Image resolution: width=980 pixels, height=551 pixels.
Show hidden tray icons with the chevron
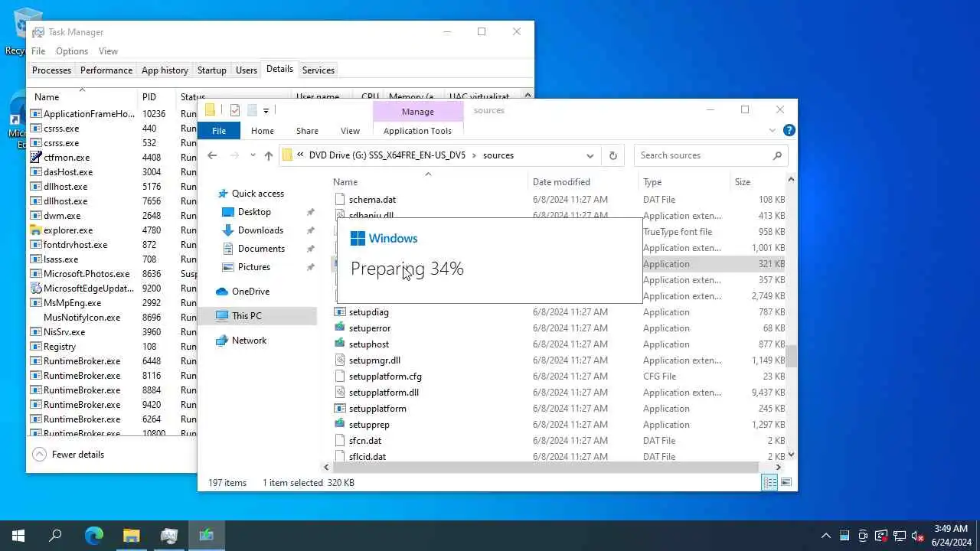(x=826, y=536)
